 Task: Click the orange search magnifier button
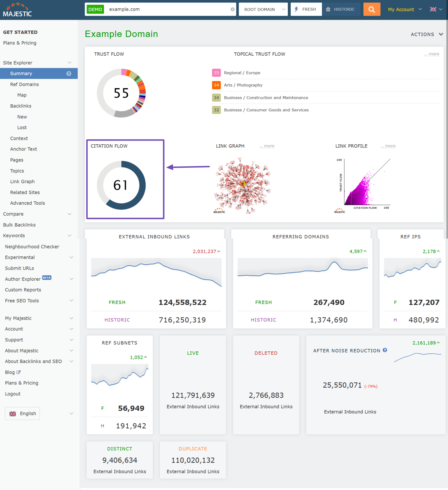[x=372, y=9]
